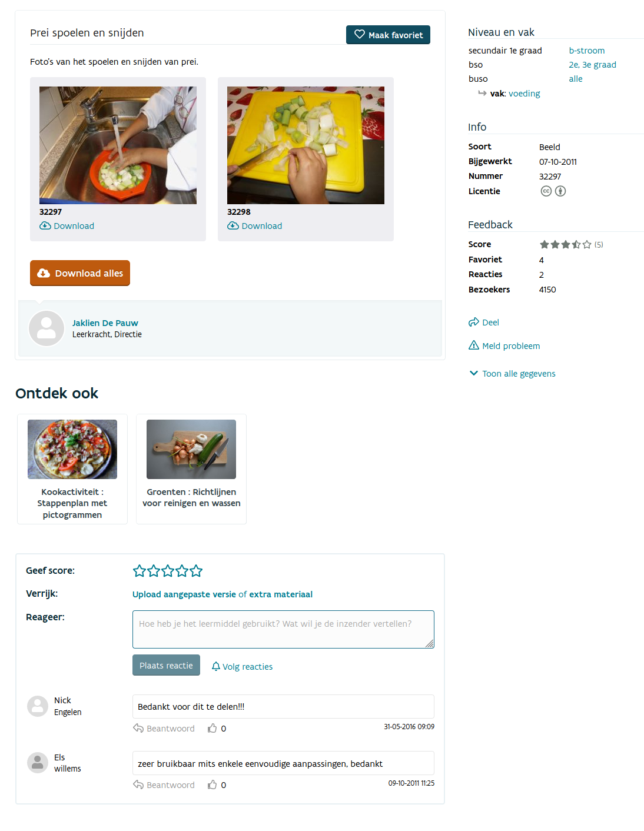Open the voeding subject link
The width and height of the screenshot is (644, 831).
tap(525, 94)
